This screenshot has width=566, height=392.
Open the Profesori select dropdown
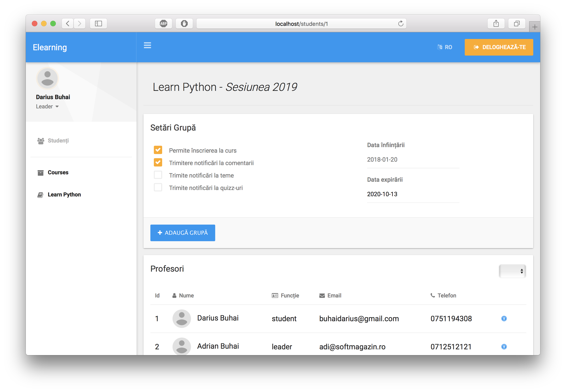(x=512, y=271)
